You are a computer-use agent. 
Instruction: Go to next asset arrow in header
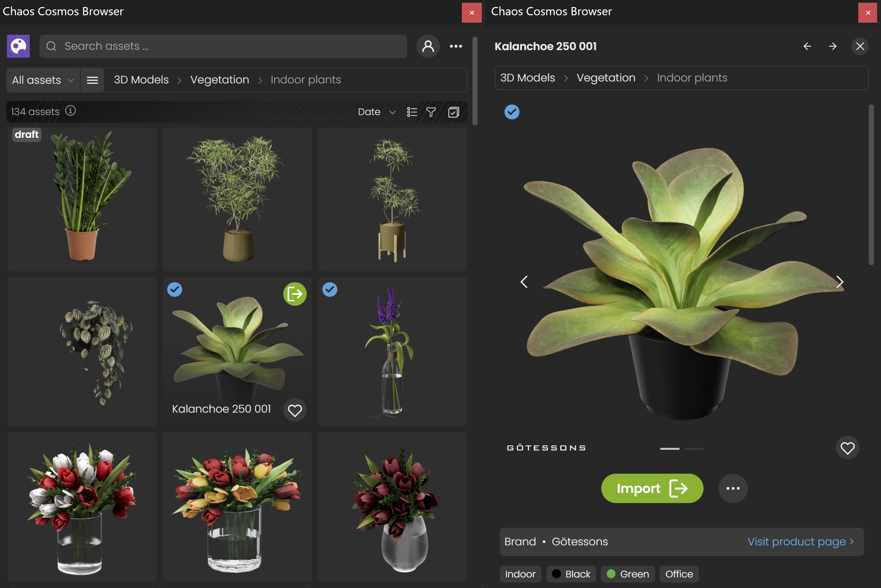[x=833, y=46]
